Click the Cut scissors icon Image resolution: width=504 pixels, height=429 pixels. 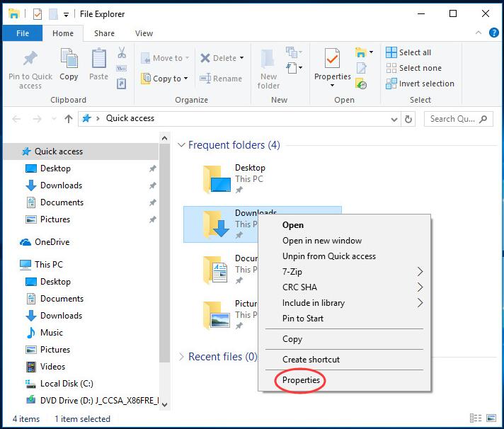point(121,53)
